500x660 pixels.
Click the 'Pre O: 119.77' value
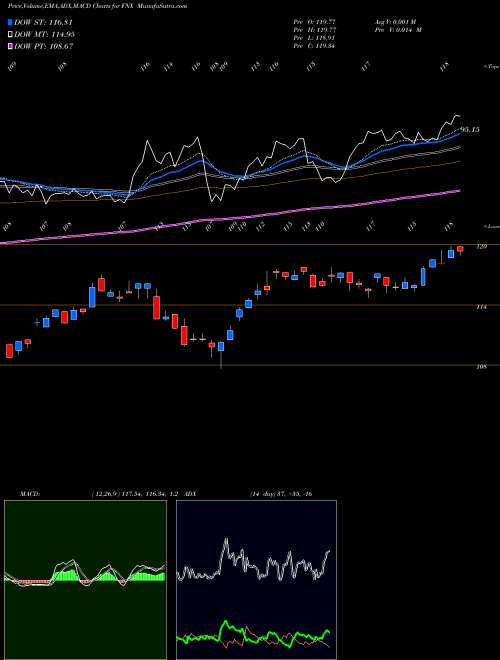[314, 21]
